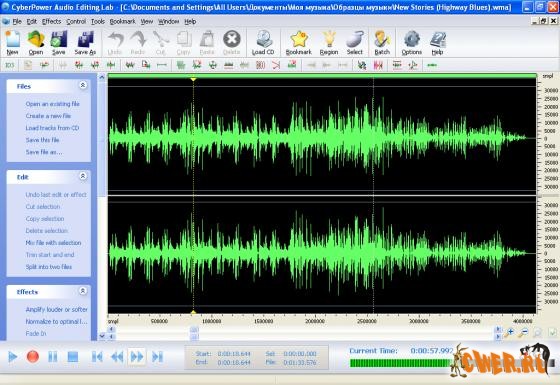560x385 pixels.
Task: Open the Batch processing tool
Action: click(x=382, y=42)
